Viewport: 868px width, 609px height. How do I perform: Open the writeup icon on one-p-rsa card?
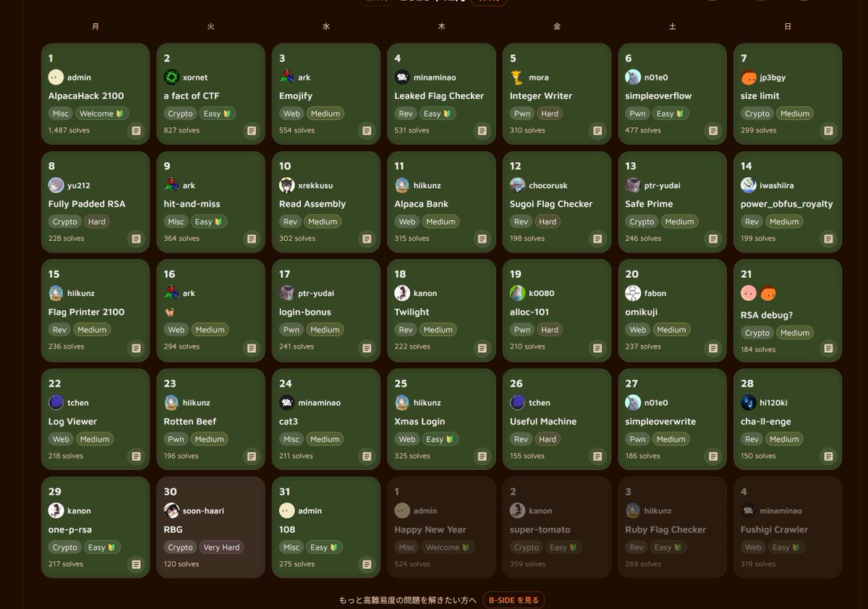click(136, 564)
